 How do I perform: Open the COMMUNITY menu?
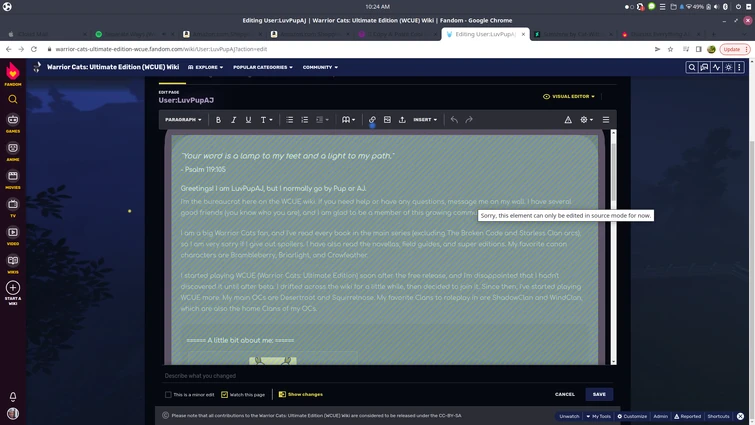pos(320,67)
